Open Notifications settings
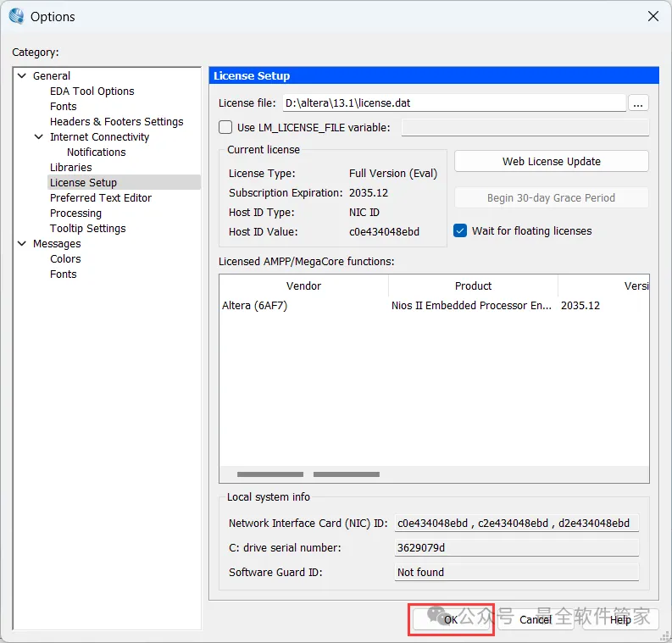 96,152
